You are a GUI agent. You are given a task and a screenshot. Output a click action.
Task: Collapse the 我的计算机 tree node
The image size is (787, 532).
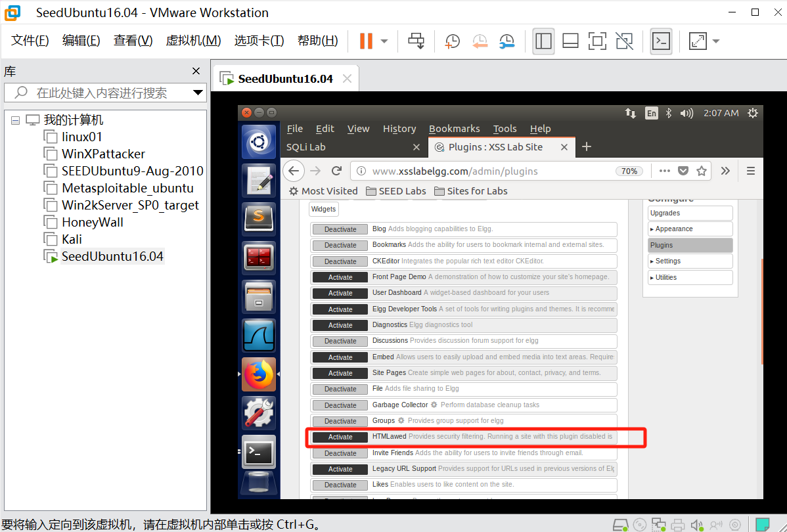point(16,120)
